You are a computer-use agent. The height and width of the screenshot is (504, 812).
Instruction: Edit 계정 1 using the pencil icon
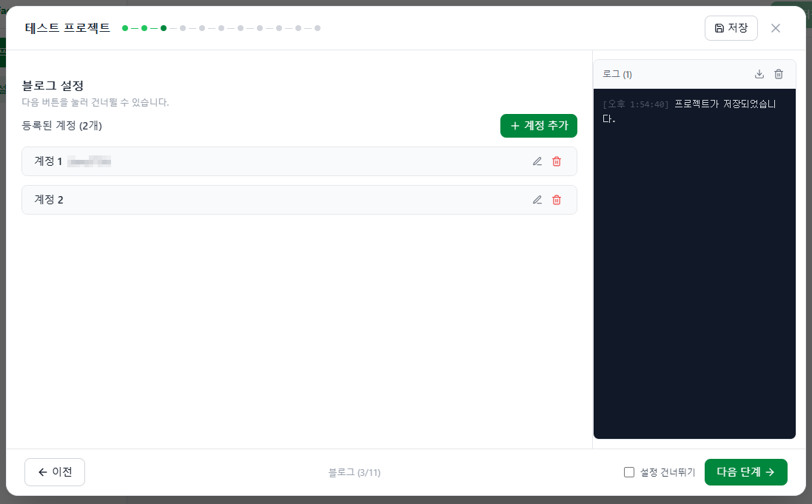click(537, 161)
